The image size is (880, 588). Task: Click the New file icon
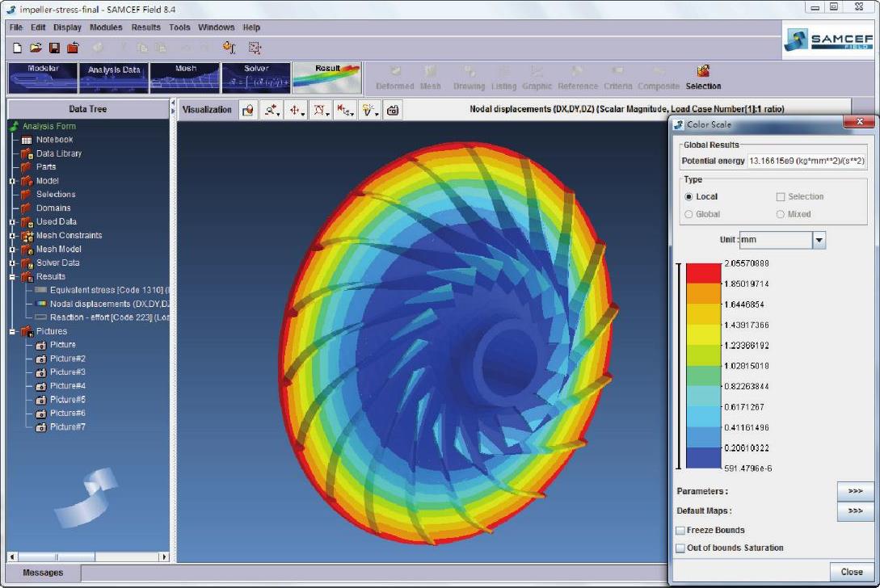click(18, 48)
